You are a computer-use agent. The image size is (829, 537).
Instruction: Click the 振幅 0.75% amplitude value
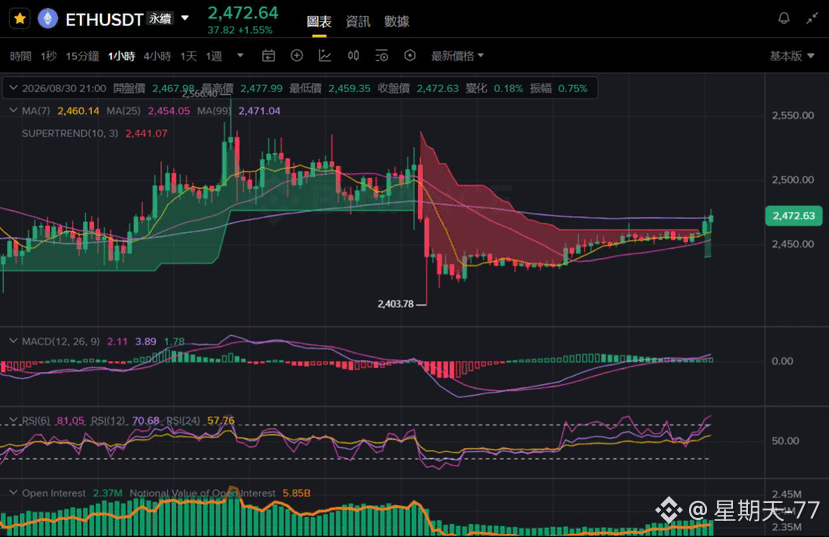[573, 88]
